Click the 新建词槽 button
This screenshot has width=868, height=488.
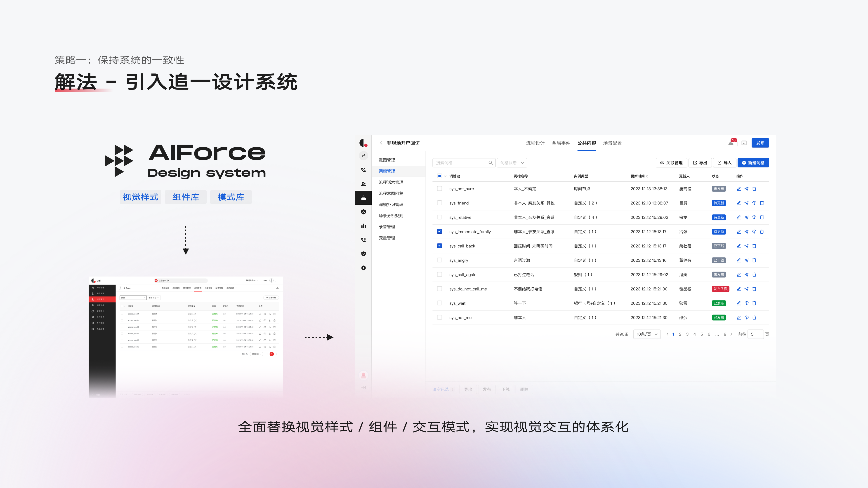click(x=753, y=163)
